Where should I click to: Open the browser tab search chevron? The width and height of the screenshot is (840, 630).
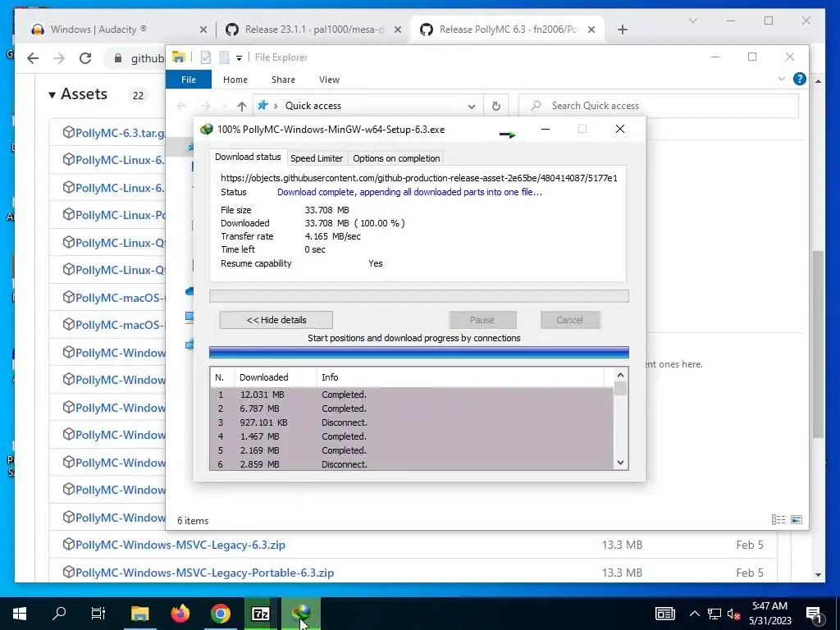click(x=692, y=21)
